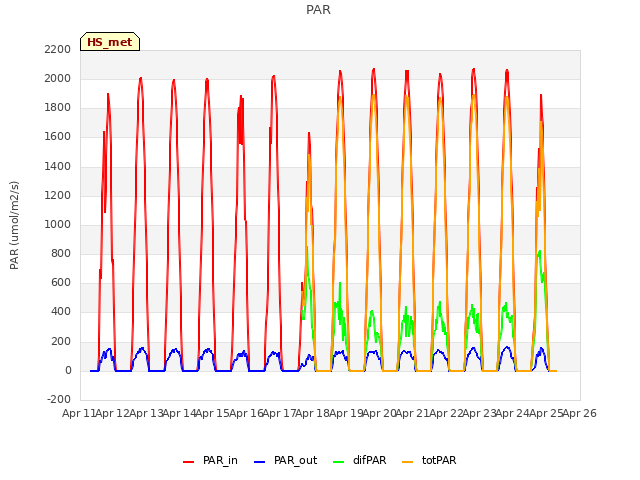Click the PAR chart title
This screenshot has height=480, width=640.
click(318, 9)
